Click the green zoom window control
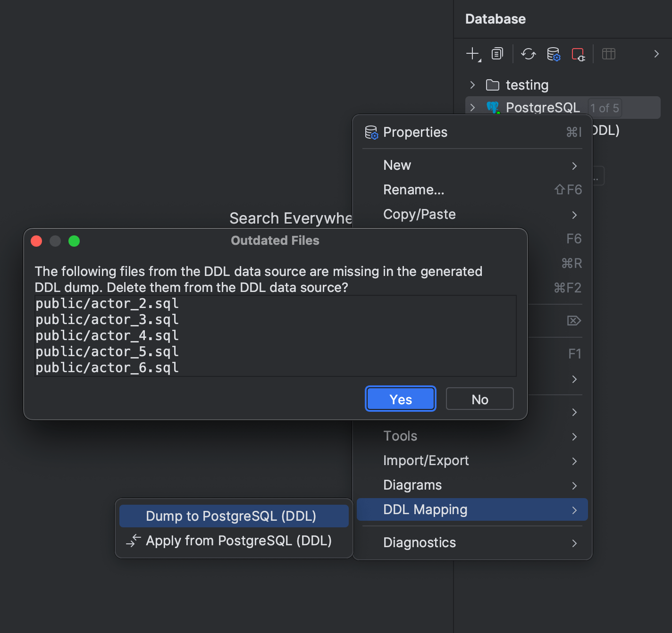 pos(74,241)
